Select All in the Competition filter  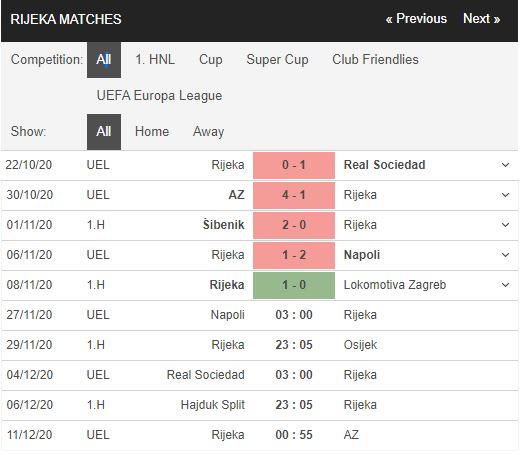tap(104, 60)
